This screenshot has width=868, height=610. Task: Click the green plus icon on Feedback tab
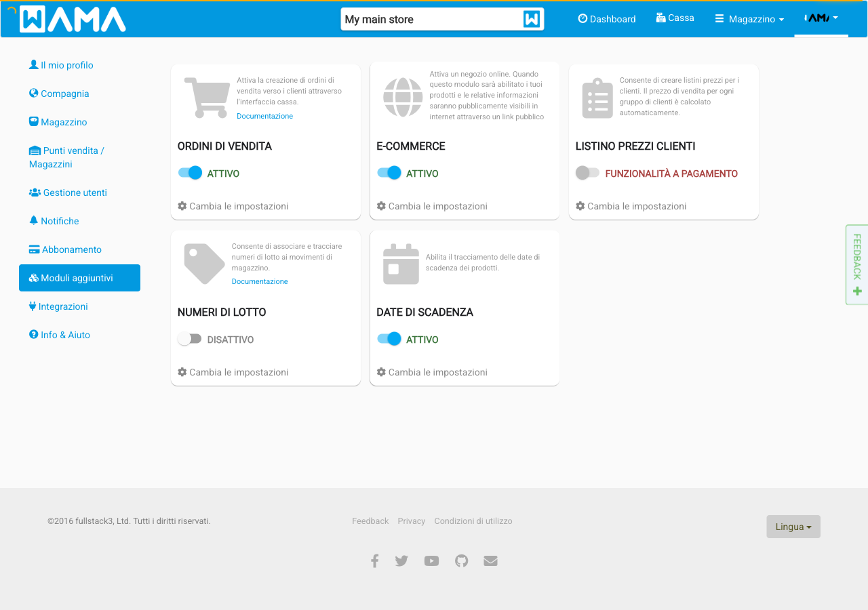pos(857,291)
